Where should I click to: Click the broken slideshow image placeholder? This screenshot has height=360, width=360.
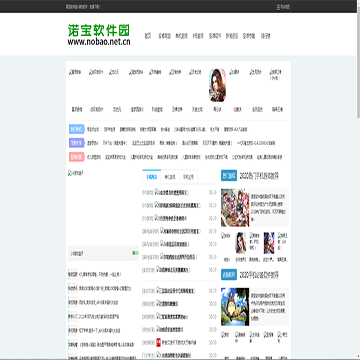76,173
